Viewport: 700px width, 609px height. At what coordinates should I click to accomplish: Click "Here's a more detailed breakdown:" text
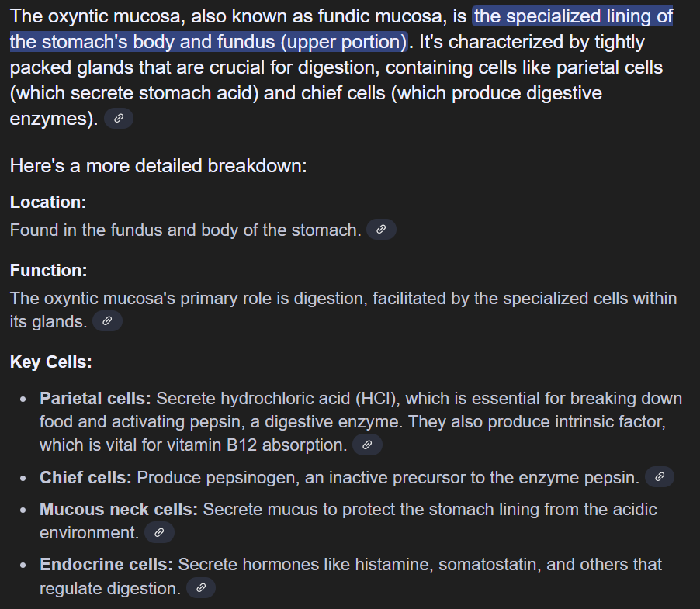pos(158,165)
